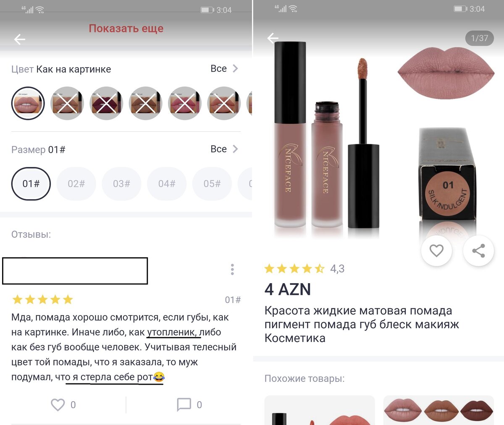Viewport: 504px width, 425px height.
Task: Open the review comments bubble icon
Action: [184, 405]
